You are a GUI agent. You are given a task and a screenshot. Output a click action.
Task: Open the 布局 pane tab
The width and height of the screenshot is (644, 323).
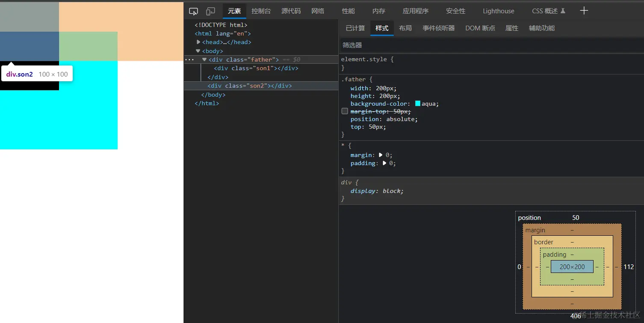pyautogui.click(x=405, y=28)
